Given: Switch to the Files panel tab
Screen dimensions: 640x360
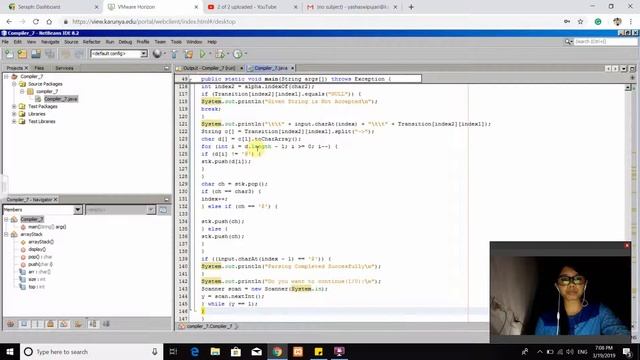Looking at the screenshot, I should (x=39, y=68).
